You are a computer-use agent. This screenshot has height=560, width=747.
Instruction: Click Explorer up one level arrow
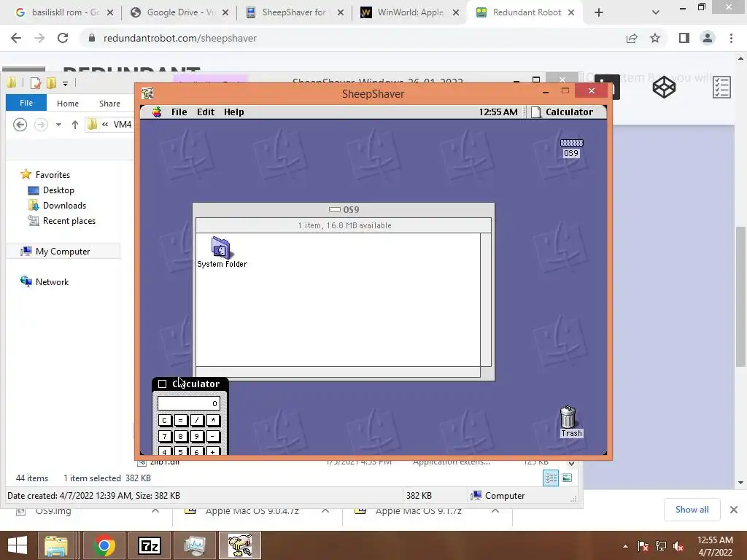pyautogui.click(x=75, y=125)
